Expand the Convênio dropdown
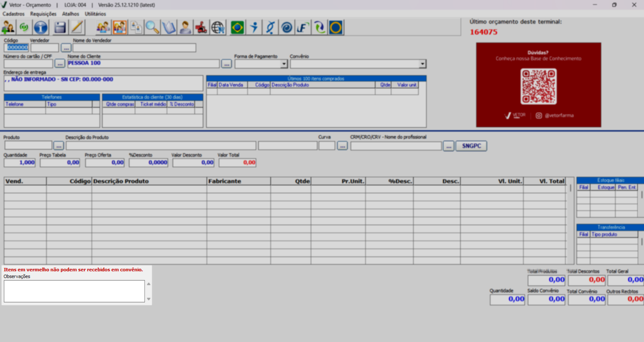This screenshot has height=342, width=644. pyautogui.click(x=423, y=64)
